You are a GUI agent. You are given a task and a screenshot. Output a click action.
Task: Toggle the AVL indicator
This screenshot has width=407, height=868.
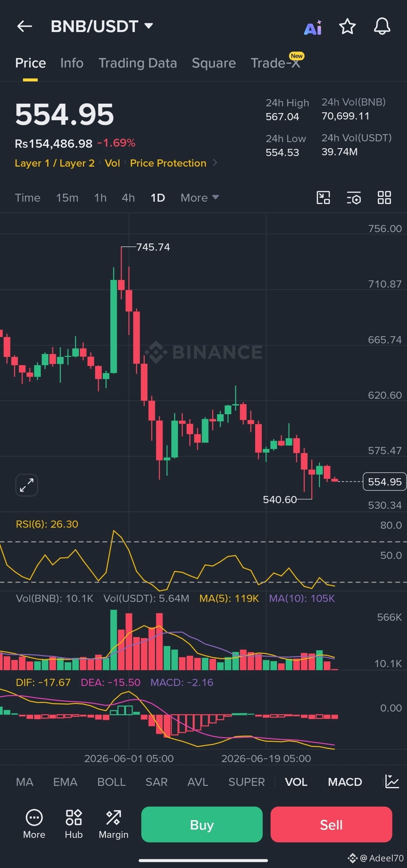(x=197, y=782)
